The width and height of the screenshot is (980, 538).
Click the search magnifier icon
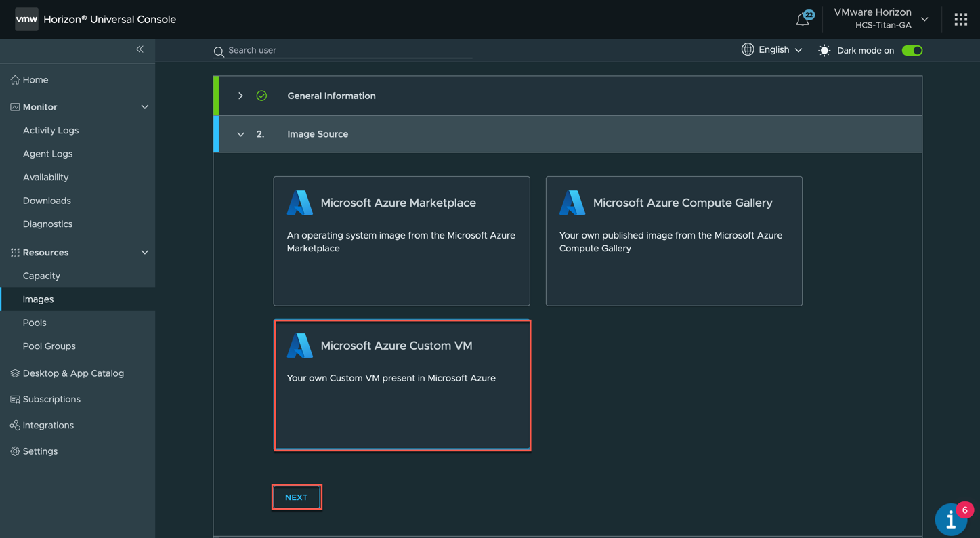[x=219, y=51]
